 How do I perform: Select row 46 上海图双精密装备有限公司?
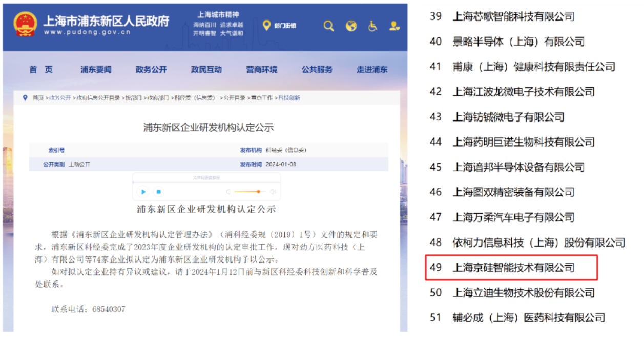pos(502,192)
